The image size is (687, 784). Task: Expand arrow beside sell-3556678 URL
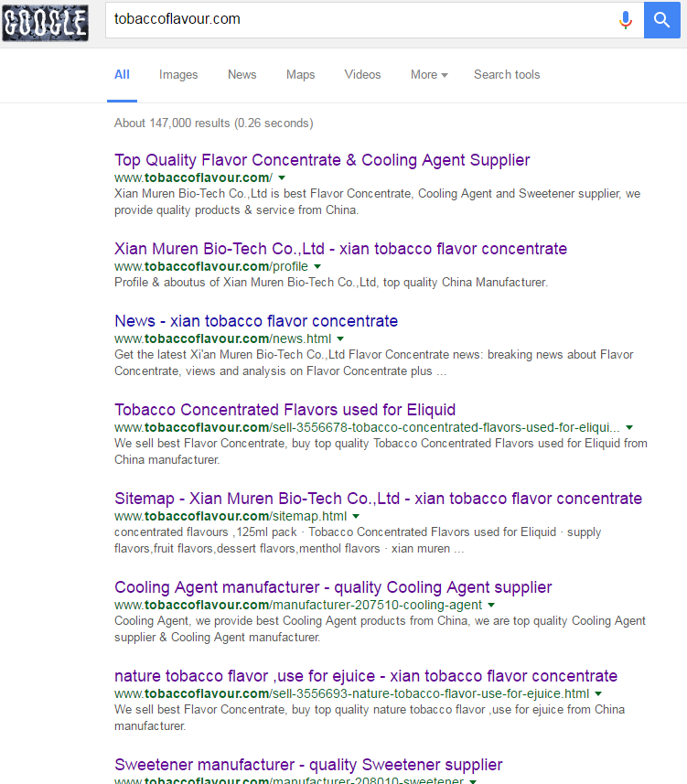[629, 427]
